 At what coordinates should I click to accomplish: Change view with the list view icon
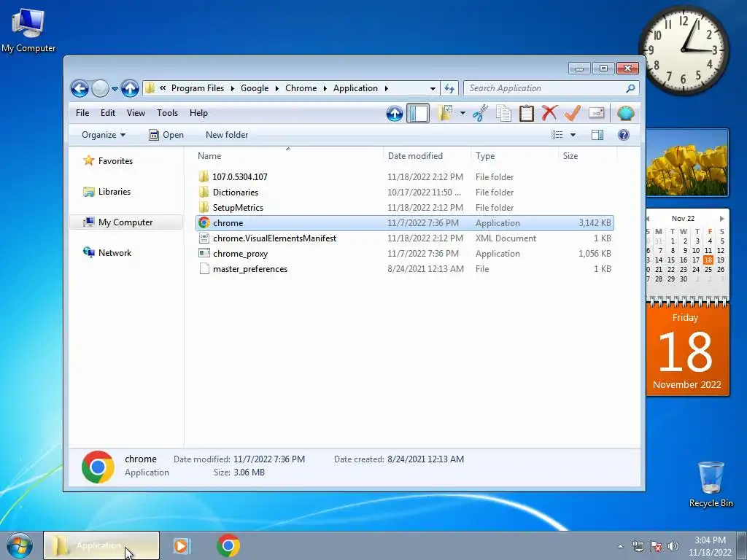click(x=557, y=135)
